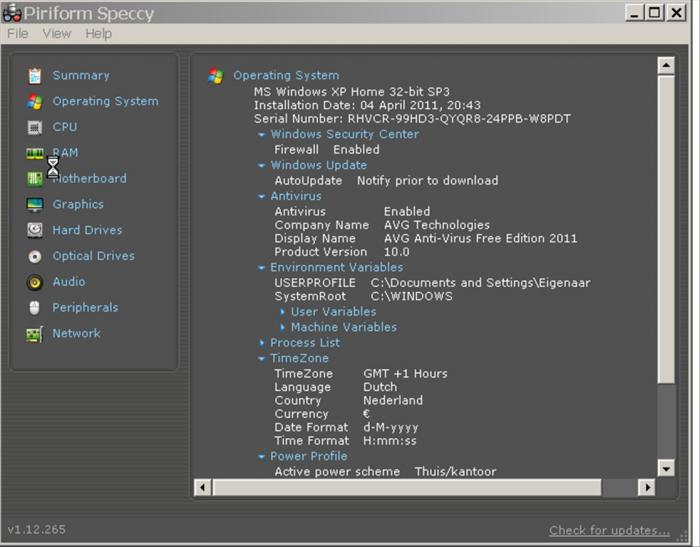Click the AutoUpdate Notify prior to download row
700x547 pixels.
coord(386,181)
